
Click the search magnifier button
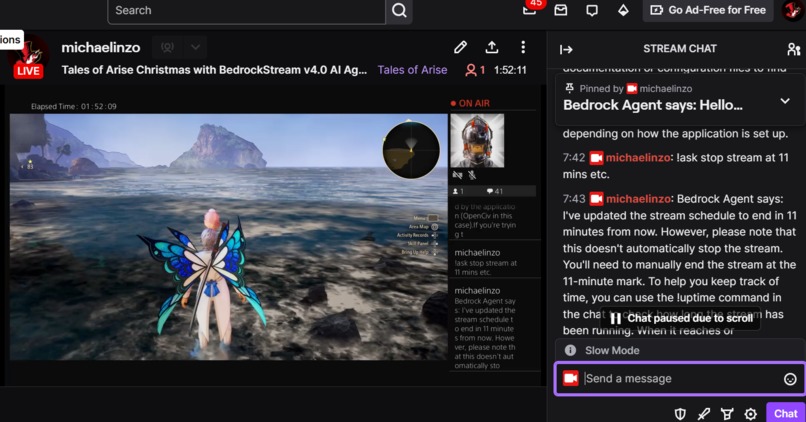(399, 11)
